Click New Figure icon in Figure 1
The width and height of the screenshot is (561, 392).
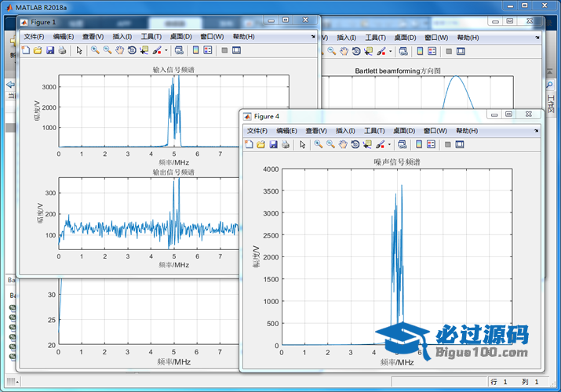tap(26, 50)
